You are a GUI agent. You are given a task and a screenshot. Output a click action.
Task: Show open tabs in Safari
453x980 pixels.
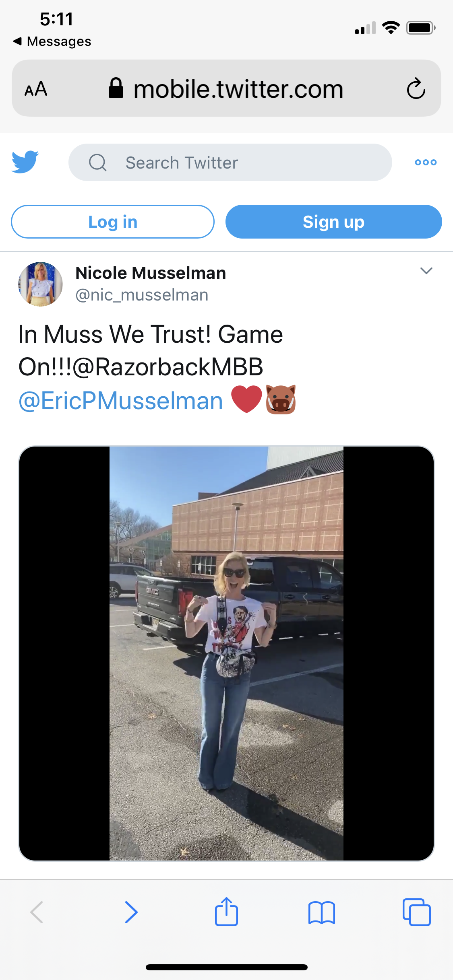tap(416, 912)
